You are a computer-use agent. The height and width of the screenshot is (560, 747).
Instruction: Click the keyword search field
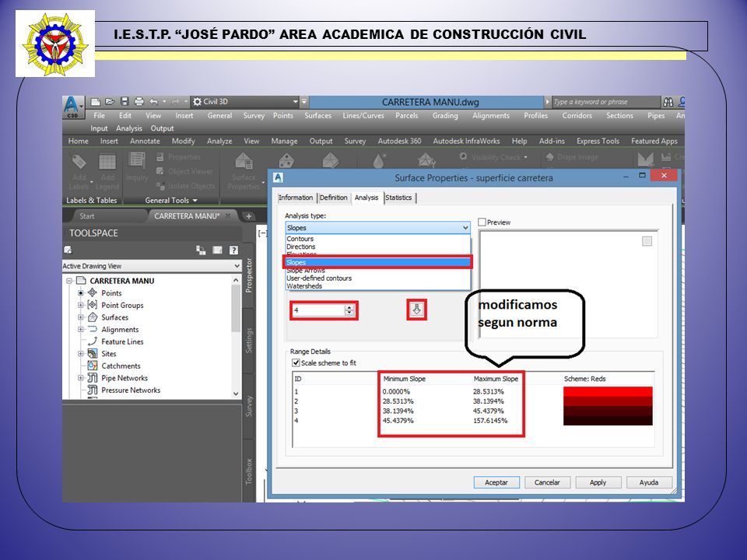point(605,102)
